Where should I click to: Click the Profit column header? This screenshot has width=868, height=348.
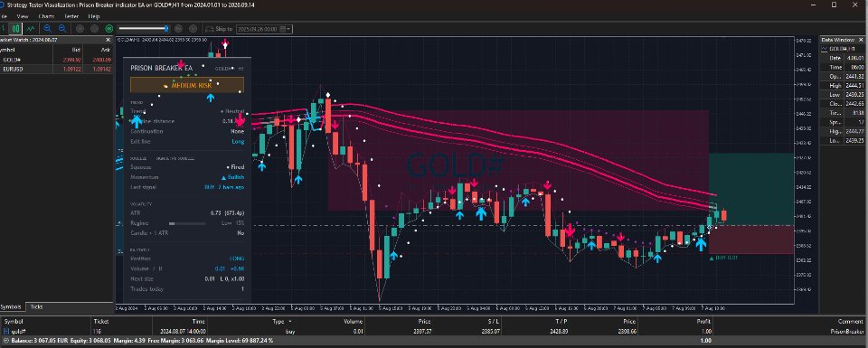pyautogui.click(x=703, y=321)
